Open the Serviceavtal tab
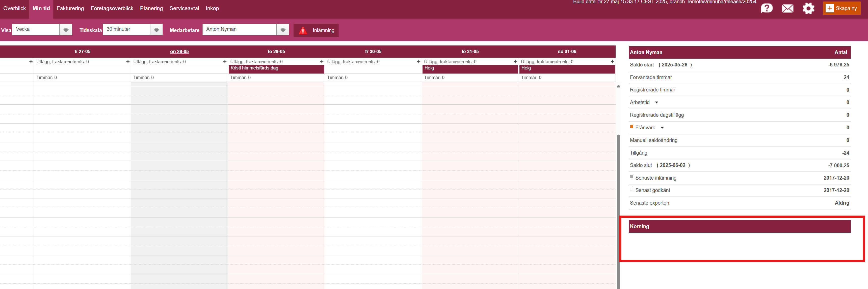The height and width of the screenshot is (289, 868). pos(184,8)
